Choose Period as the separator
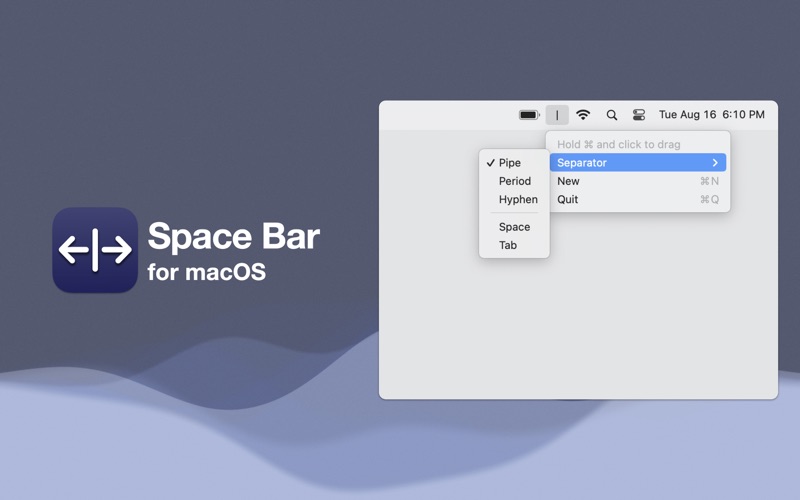The image size is (800, 500). coord(514,181)
